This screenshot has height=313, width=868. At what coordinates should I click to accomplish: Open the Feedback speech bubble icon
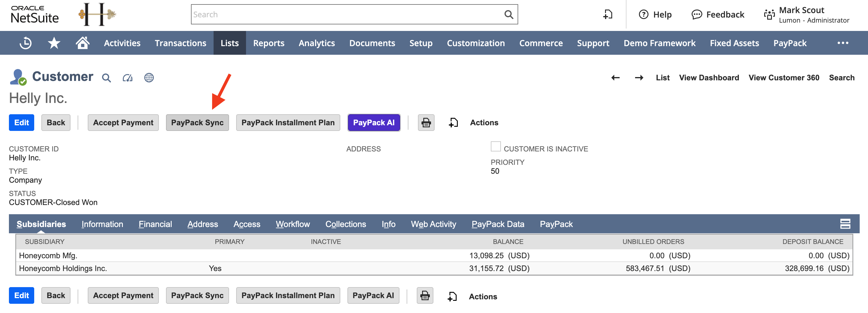(x=696, y=15)
